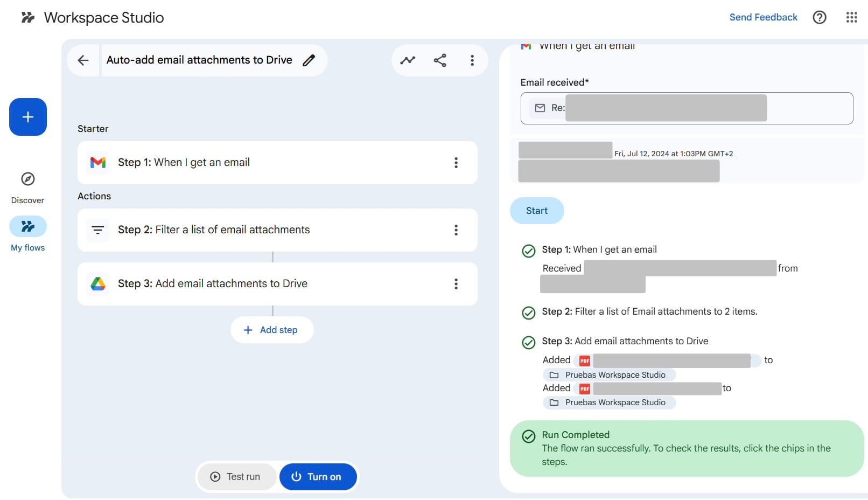Open Step 3 more options menu
The height and width of the screenshot is (500, 868).
point(456,284)
